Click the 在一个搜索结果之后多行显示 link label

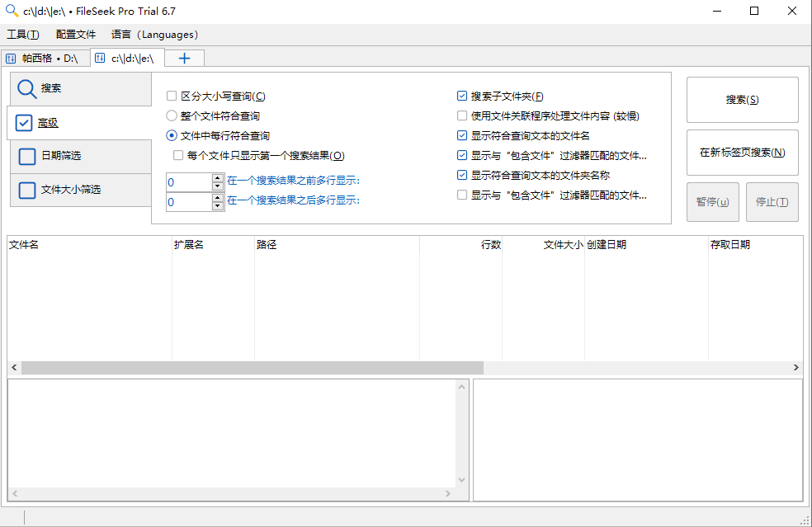click(293, 200)
